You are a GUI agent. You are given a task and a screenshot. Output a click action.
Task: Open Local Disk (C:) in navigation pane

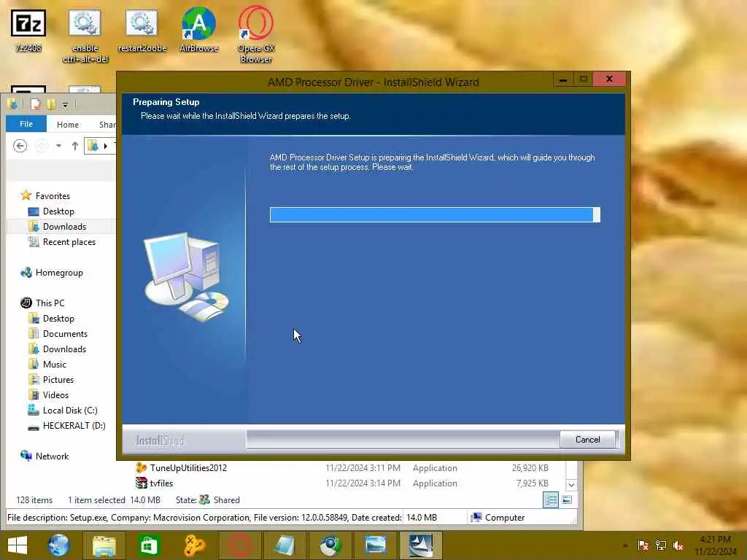[x=69, y=410]
